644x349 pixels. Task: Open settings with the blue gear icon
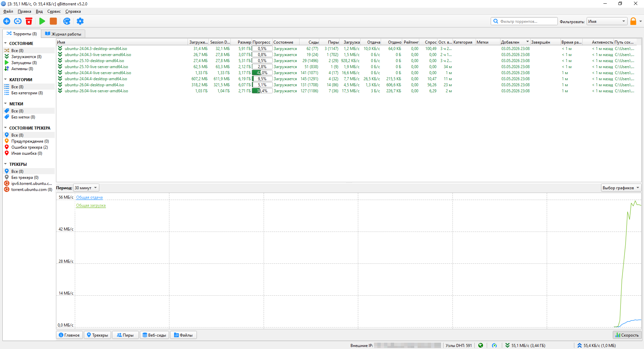80,21
